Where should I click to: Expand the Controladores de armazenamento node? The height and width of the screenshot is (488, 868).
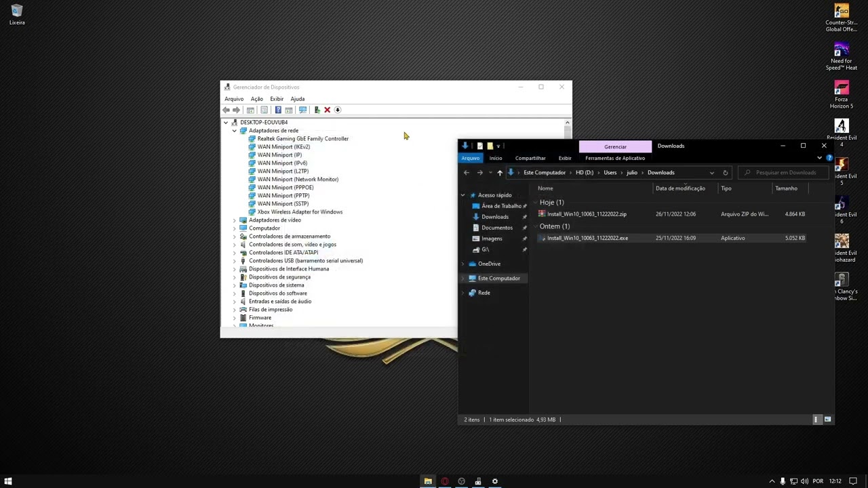pos(235,237)
